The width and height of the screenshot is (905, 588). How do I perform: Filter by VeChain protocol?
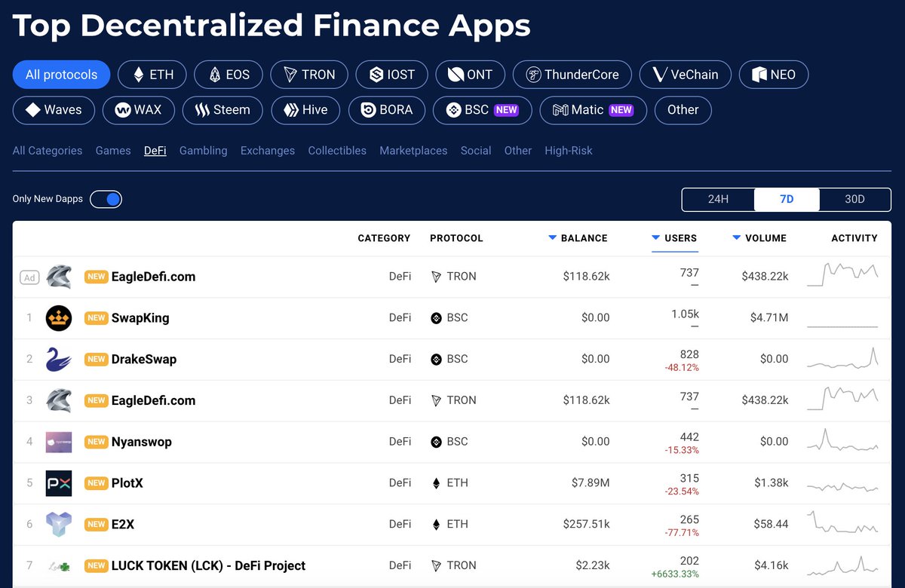tap(685, 75)
